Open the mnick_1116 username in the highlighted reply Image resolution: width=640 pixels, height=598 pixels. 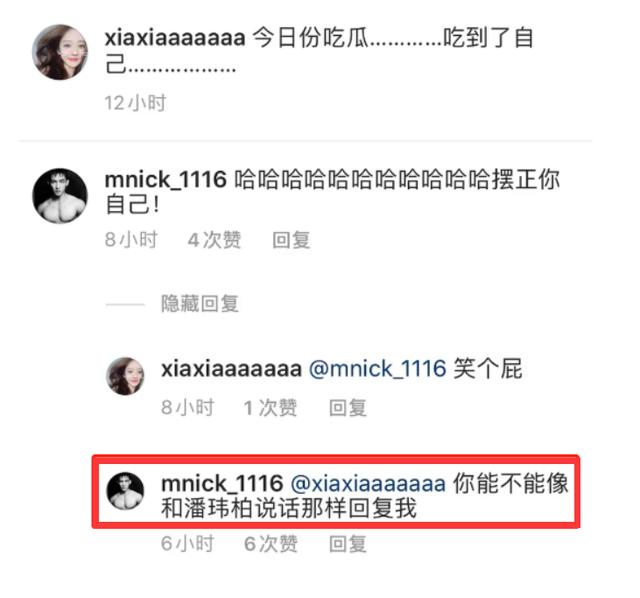[222, 484]
